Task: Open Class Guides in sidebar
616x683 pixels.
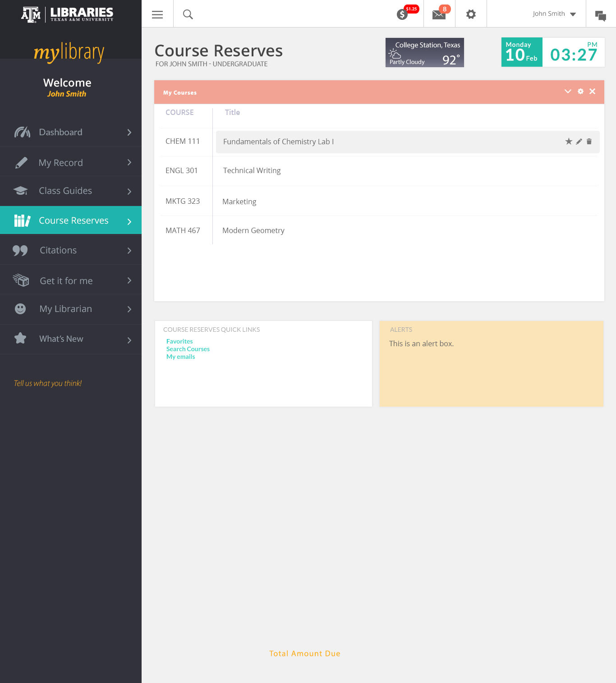Action: (x=71, y=191)
